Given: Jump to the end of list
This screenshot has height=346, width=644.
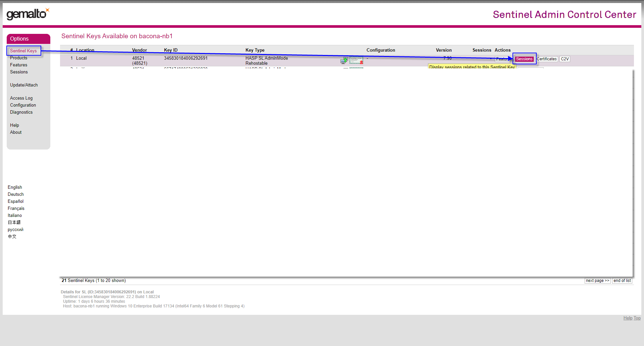Looking at the screenshot, I should (622, 281).
